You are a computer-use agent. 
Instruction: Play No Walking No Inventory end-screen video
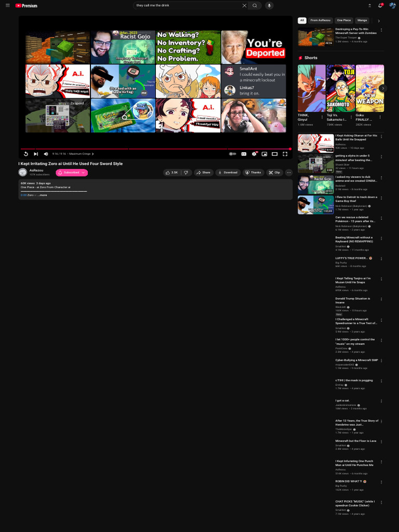pos(188,47)
